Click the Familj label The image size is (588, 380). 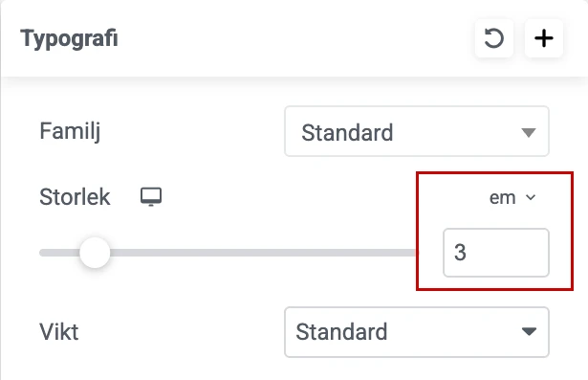pyautogui.click(x=70, y=132)
